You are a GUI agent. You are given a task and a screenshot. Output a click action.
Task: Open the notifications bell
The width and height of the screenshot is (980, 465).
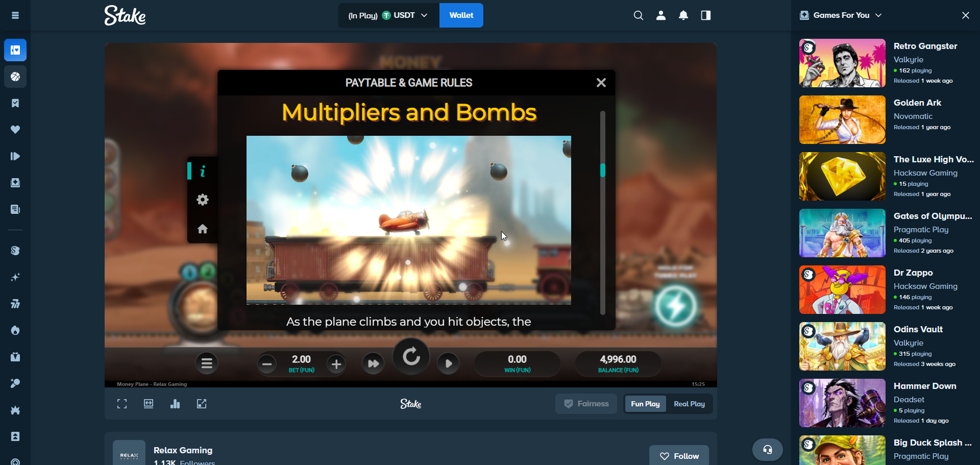[683, 15]
